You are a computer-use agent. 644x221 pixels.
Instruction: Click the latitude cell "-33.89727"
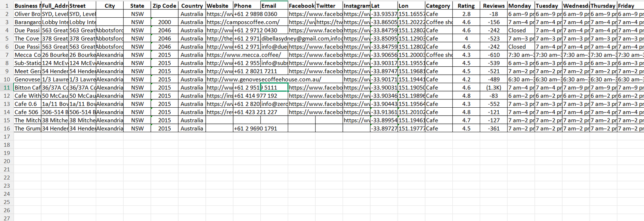[x=384, y=129]
